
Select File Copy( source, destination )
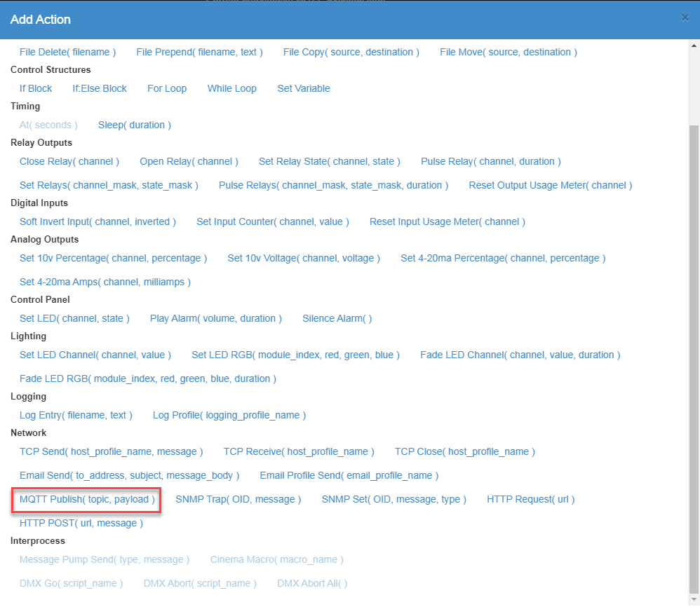point(351,52)
